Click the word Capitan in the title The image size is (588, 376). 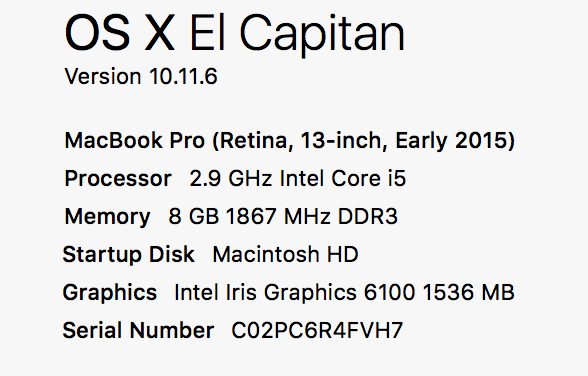click(x=322, y=36)
